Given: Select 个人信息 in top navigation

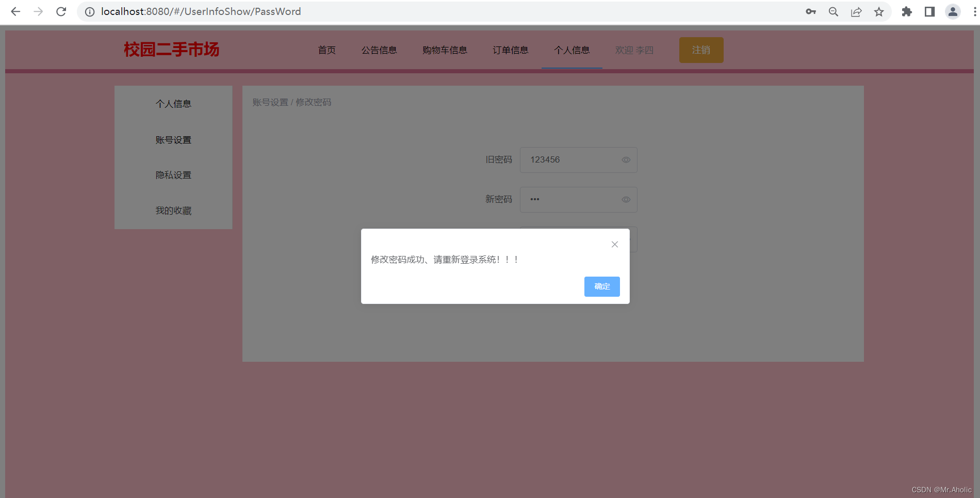Looking at the screenshot, I should pyautogui.click(x=572, y=50).
